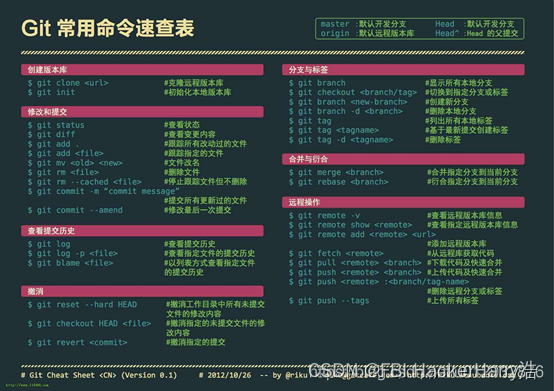Select the '远程操作' section header
Image resolution: width=554 pixels, height=391 pixels.
tap(403, 202)
